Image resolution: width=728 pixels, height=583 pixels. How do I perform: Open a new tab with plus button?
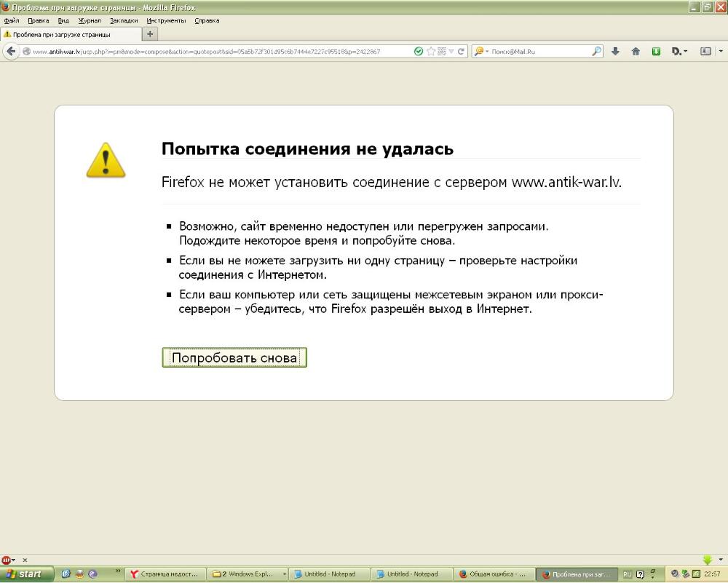click(150, 34)
